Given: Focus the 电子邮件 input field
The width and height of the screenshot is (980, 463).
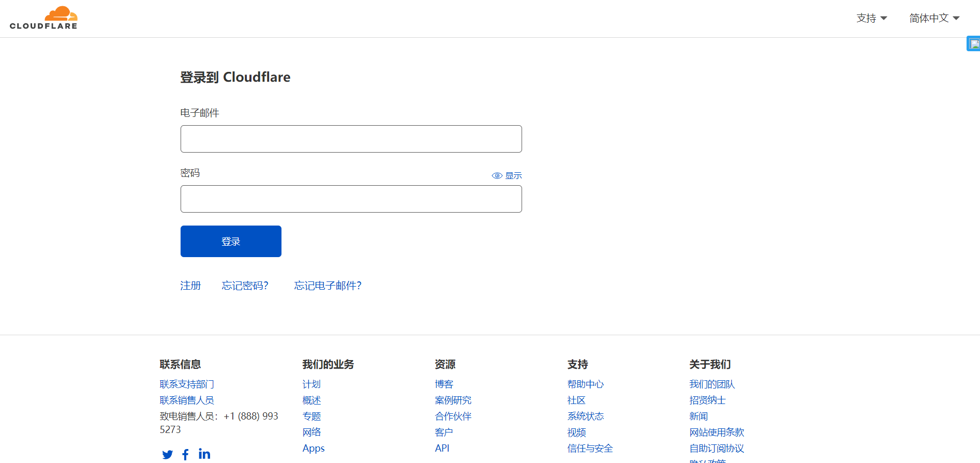Looking at the screenshot, I should point(351,139).
